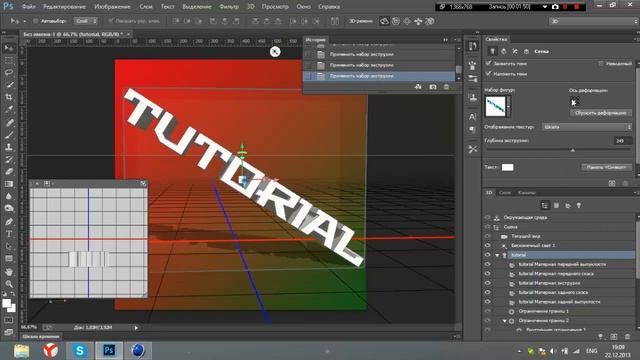Click the extrusion depth value field
Screen dimensions: 640x360
coord(623,140)
